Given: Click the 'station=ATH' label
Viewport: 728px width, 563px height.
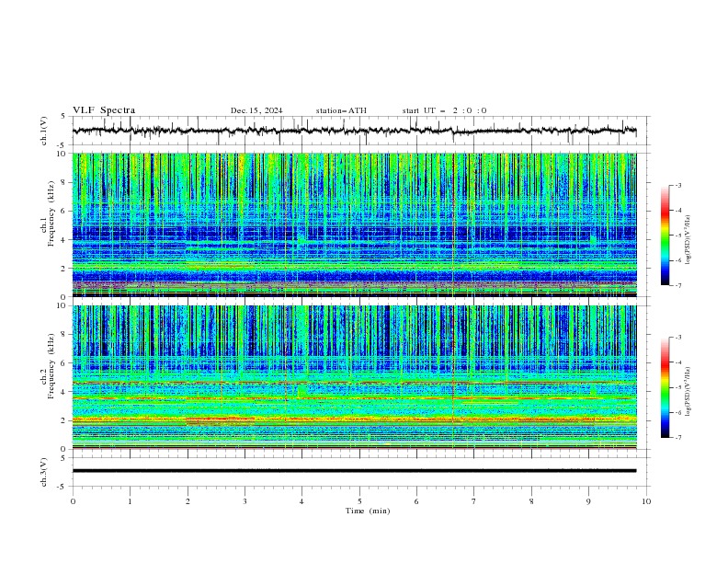Looking at the screenshot, I should click(341, 110).
